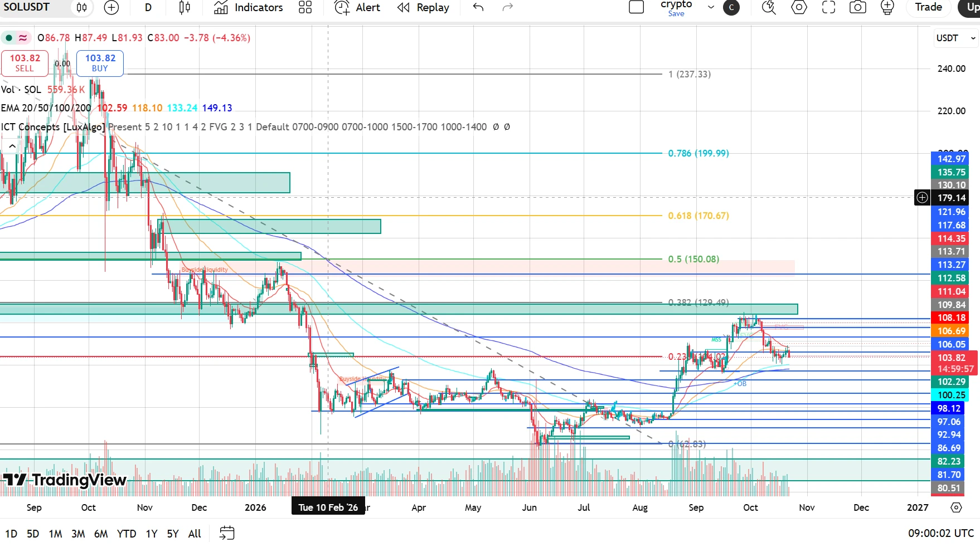Click the 103.82 SELL button
Image resolution: width=980 pixels, height=547 pixels.
(x=25, y=63)
